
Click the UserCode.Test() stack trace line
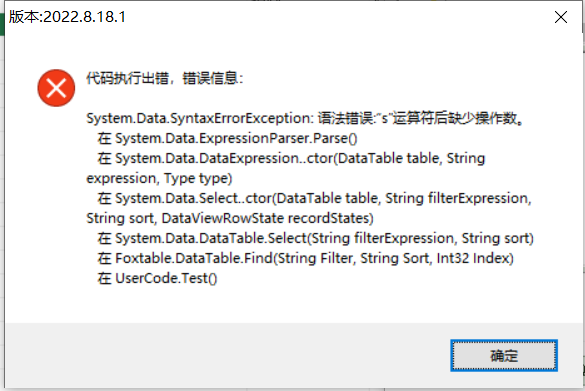157,278
